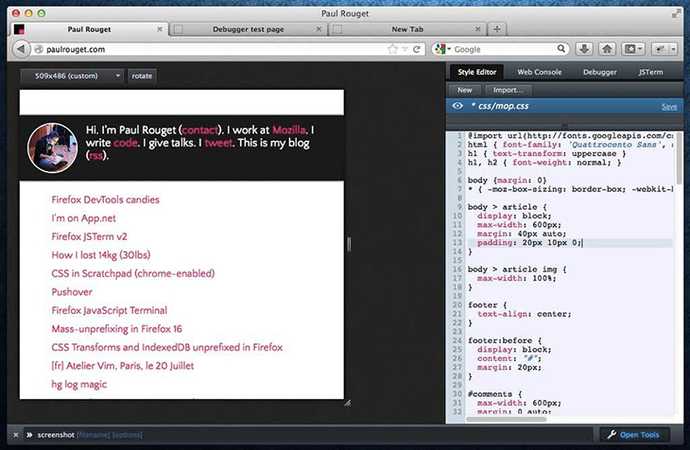
Task: Click the Import... stylesheet button
Action: (x=508, y=90)
